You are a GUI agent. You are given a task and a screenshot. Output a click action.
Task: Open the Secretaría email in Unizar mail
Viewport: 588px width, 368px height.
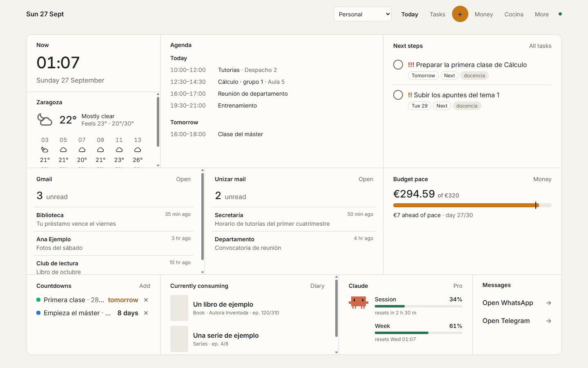coord(294,219)
